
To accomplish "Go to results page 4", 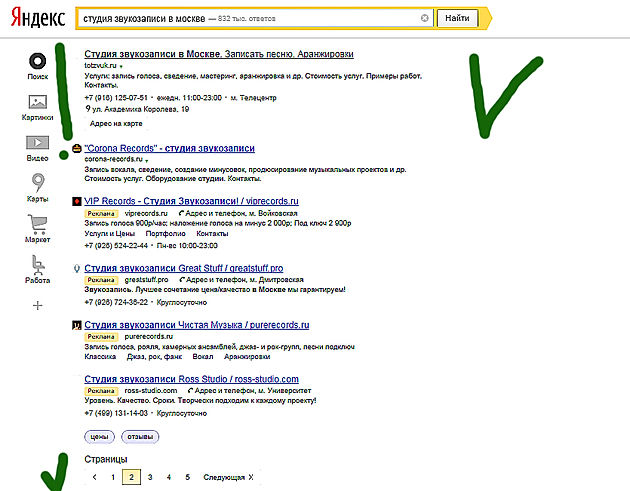I will click(169, 477).
